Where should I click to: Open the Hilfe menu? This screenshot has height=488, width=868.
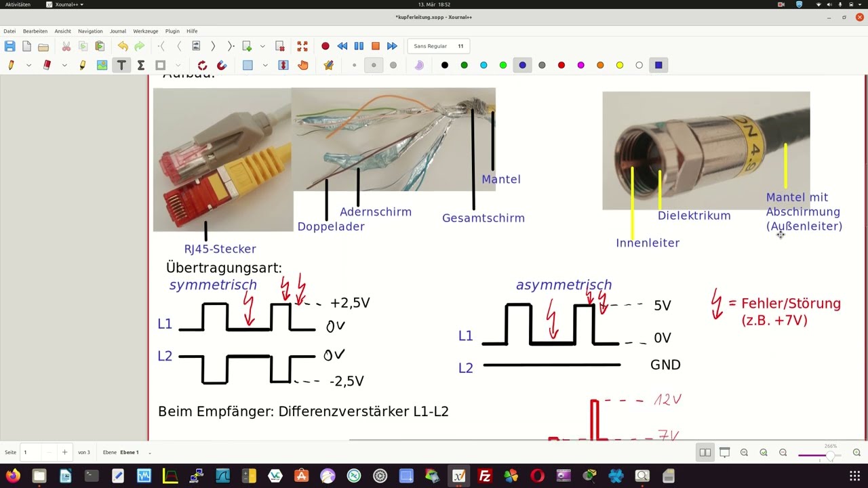(192, 31)
